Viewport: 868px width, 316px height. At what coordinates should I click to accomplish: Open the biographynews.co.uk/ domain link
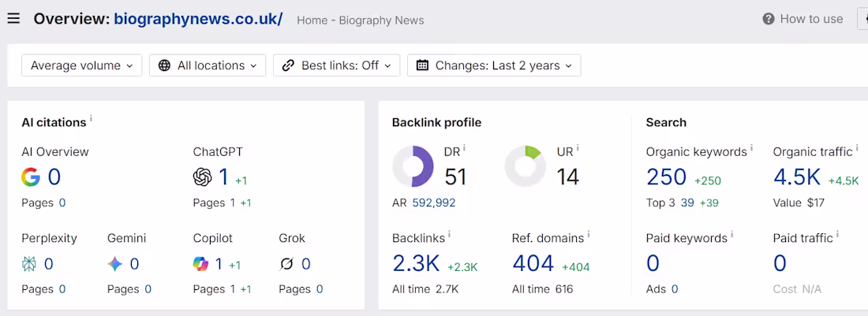198,19
